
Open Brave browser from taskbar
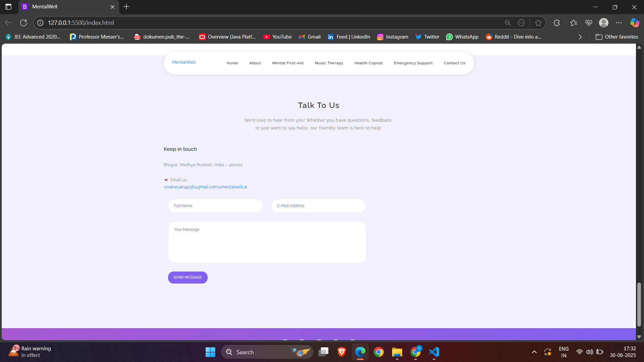click(x=341, y=352)
